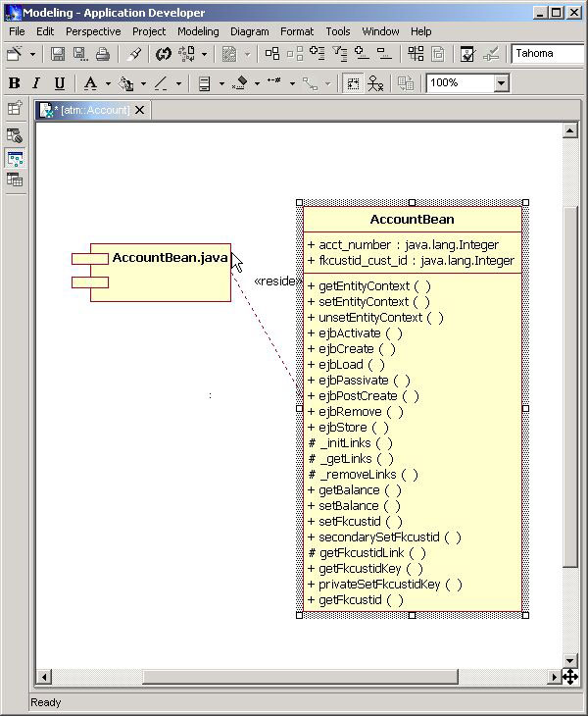Toggle Italic formatting
Image resolution: width=588 pixels, height=716 pixels.
[x=36, y=83]
